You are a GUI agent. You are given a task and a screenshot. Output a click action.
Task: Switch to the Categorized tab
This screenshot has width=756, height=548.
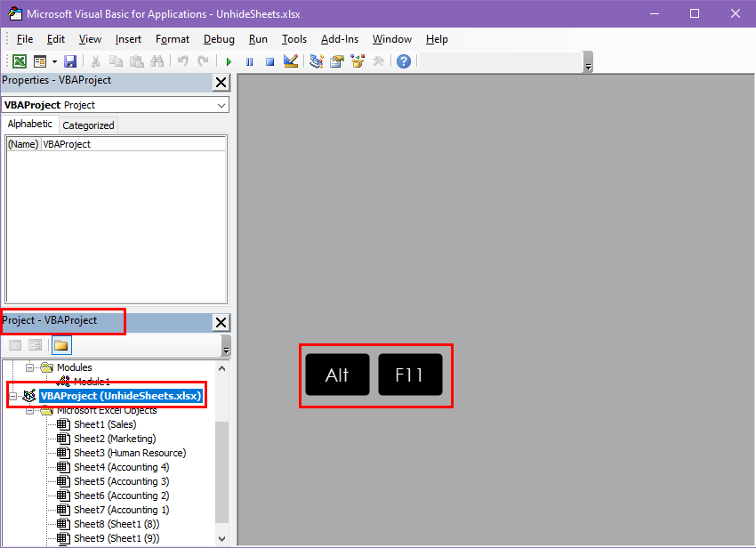(88, 125)
